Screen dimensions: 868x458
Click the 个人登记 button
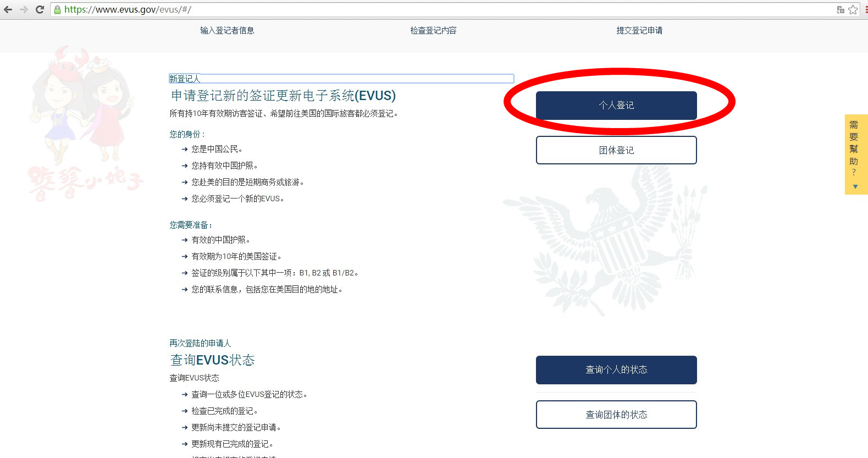click(x=616, y=105)
